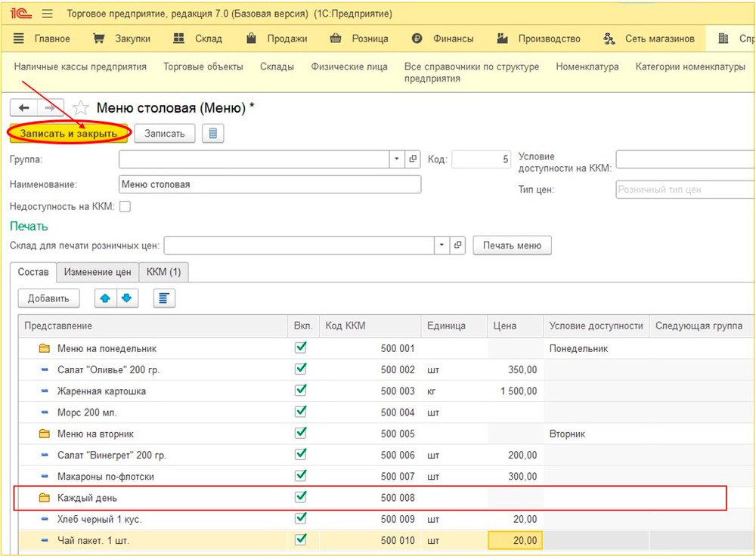Move row up with blue up arrow
This screenshot has height=559, width=756.
pos(105,298)
